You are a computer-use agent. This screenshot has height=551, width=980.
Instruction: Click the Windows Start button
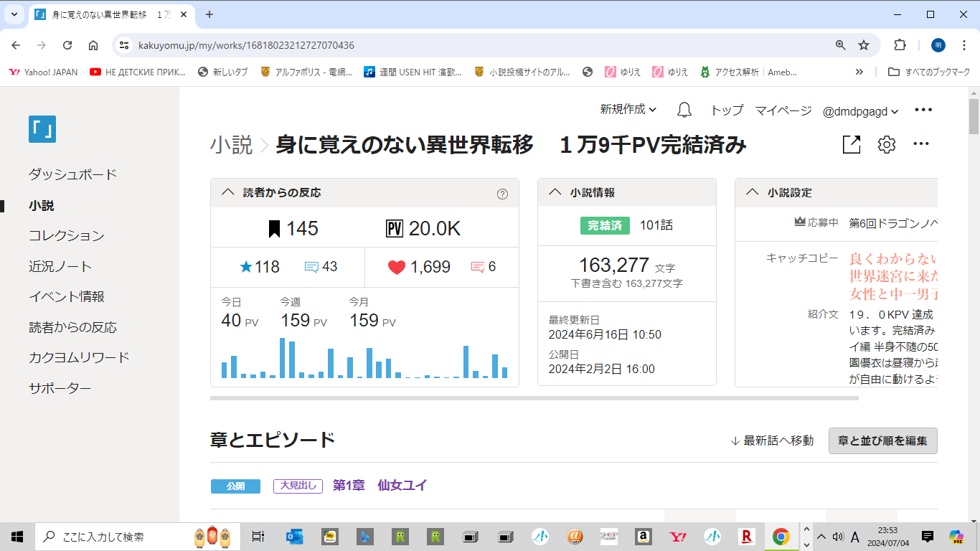(17, 536)
